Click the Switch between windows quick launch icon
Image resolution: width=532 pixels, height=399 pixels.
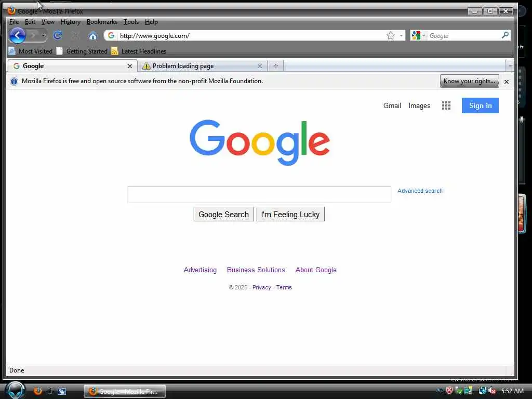62,391
